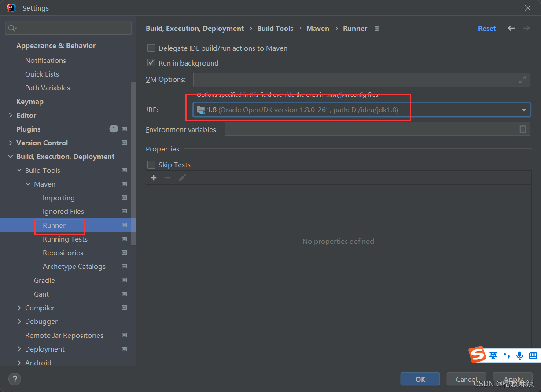541x392 pixels.
Task: Click Build Tools in the breadcrumb
Action: pos(275,28)
